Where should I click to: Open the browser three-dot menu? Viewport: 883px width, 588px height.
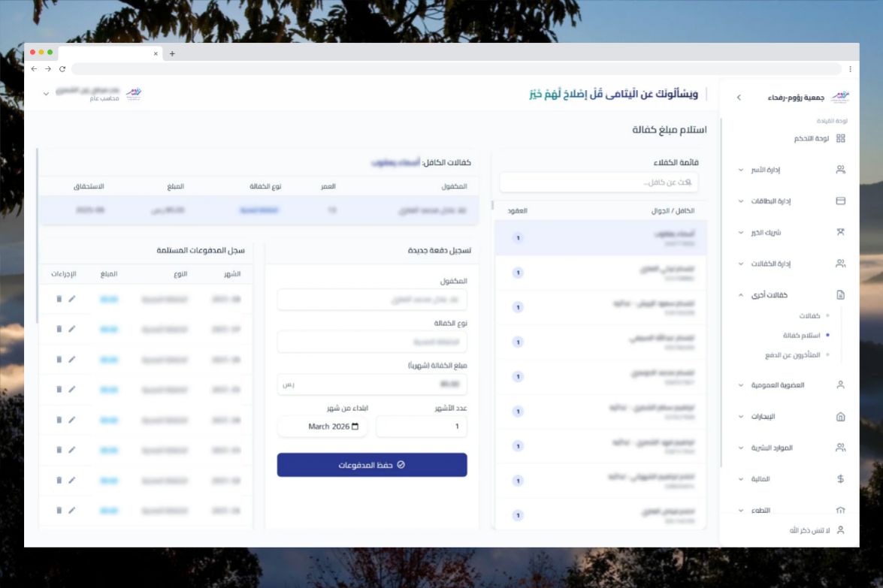[x=850, y=68]
